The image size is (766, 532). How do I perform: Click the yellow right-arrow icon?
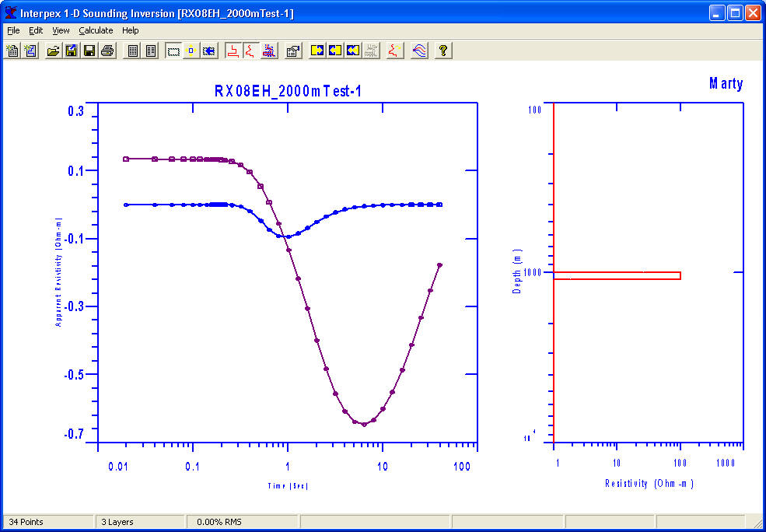(317, 51)
